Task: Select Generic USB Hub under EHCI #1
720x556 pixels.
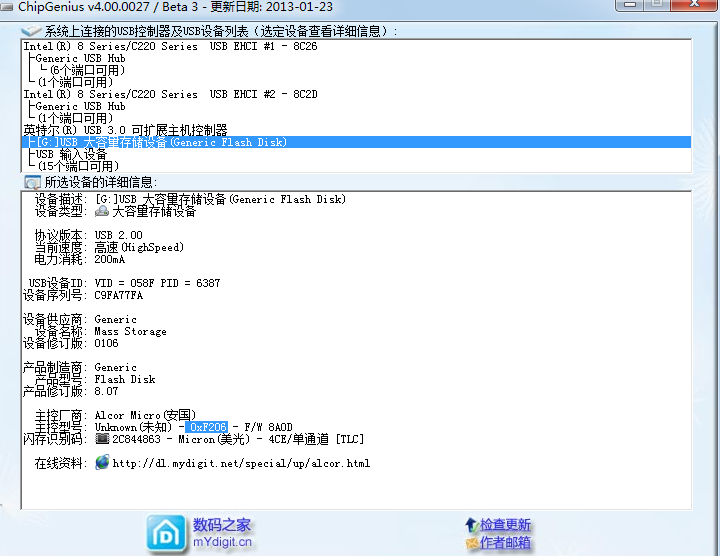Action: [x=80, y=58]
